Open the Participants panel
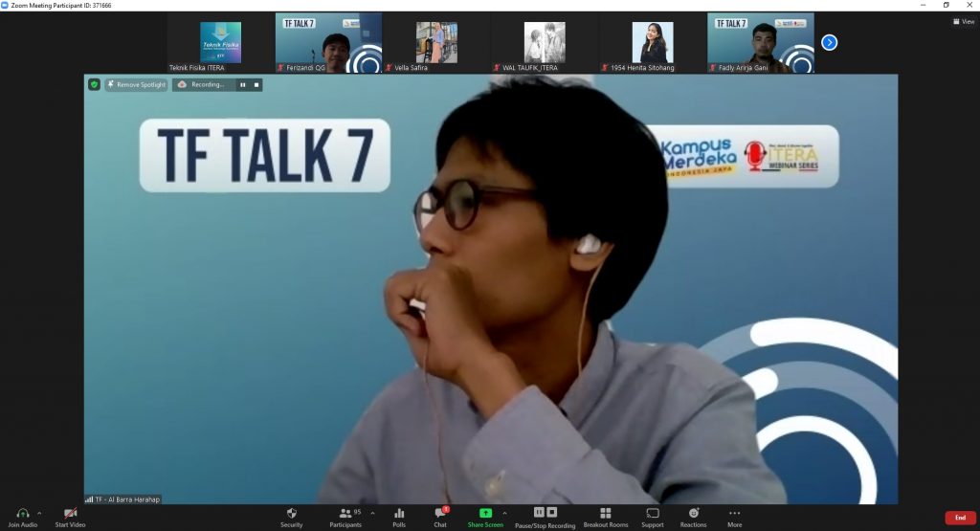 [x=345, y=518]
